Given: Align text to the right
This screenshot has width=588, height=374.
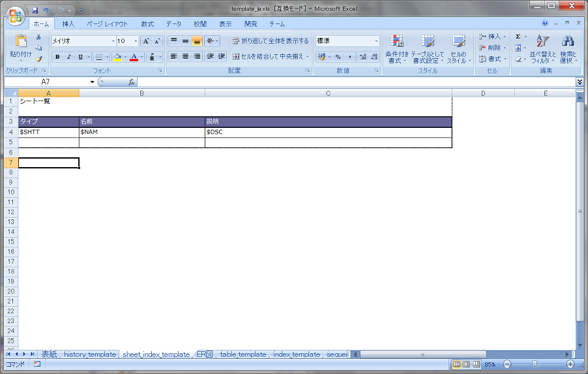Looking at the screenshot, I should pos(197,56).
